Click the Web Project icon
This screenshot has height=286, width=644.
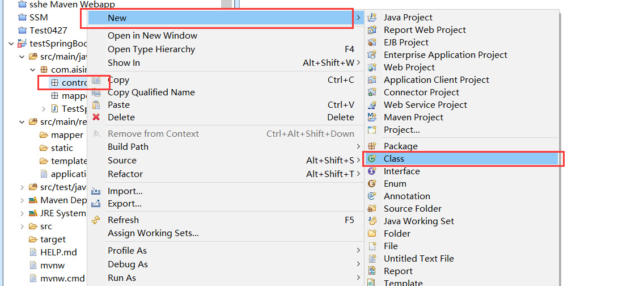coord(372,68)
